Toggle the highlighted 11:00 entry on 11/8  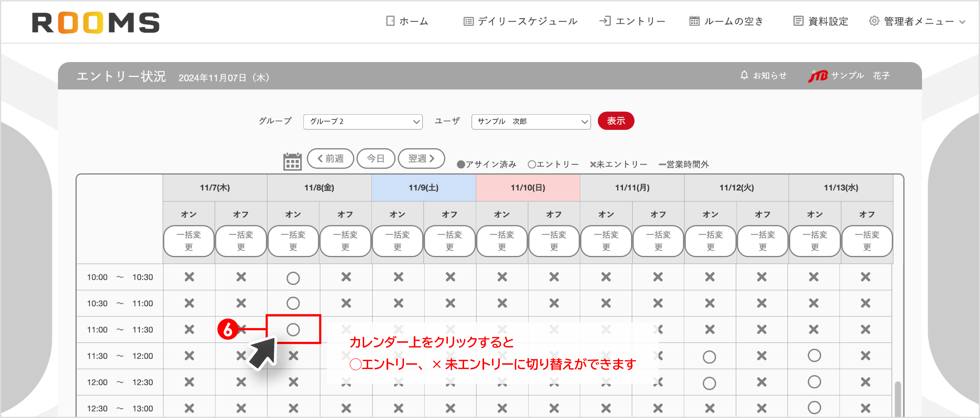click(293, 329)
